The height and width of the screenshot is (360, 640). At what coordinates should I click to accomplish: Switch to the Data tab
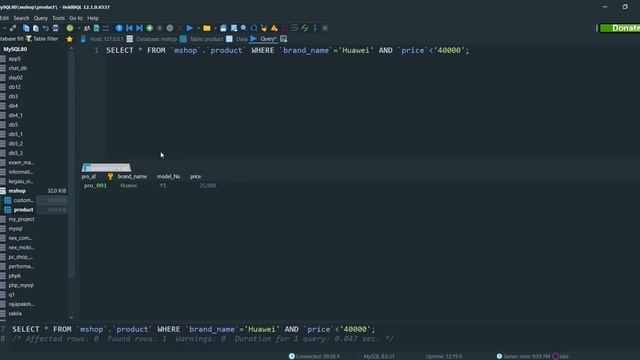[x=237, y=39]
